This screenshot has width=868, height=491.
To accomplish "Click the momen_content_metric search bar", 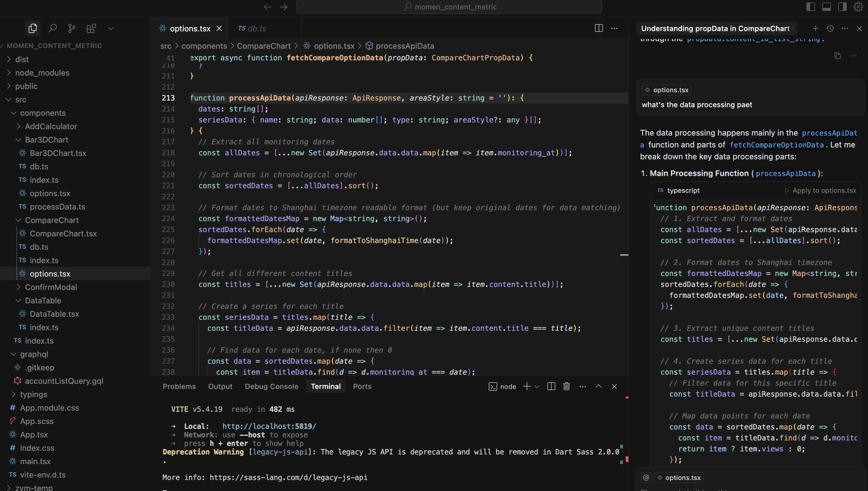I will point(449,7).
